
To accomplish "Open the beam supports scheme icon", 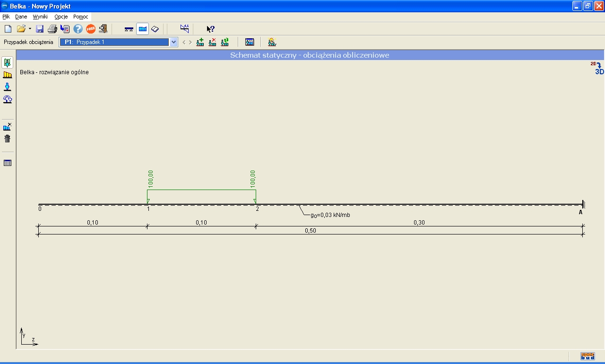I will coord(129,29).
